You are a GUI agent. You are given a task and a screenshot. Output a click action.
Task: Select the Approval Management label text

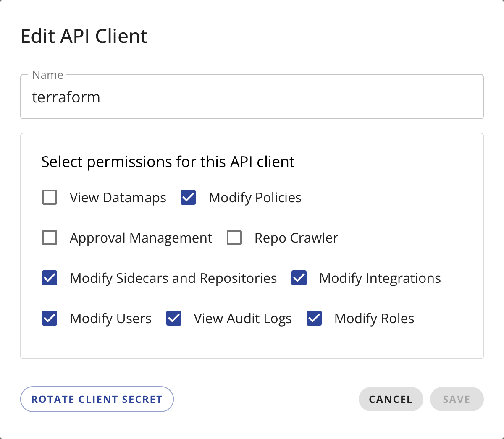click(x=141, y=238)
